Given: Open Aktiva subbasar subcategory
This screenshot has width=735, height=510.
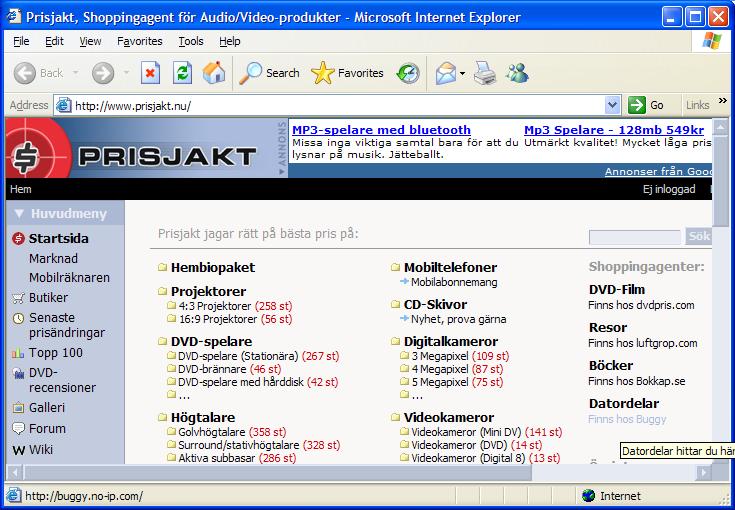Looking at the screenshot, I should (217, 458).
